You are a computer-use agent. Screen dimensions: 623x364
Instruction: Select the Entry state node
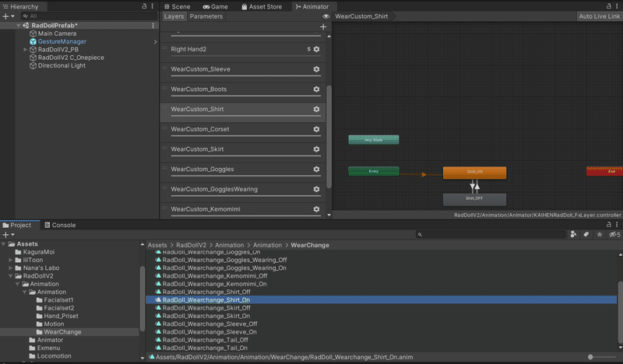[374, 171]
